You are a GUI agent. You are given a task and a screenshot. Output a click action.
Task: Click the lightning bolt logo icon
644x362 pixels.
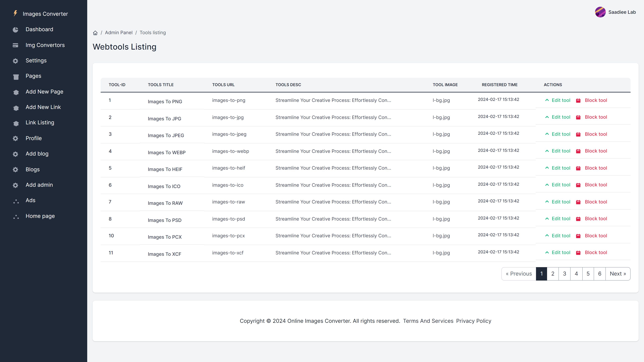15,13
